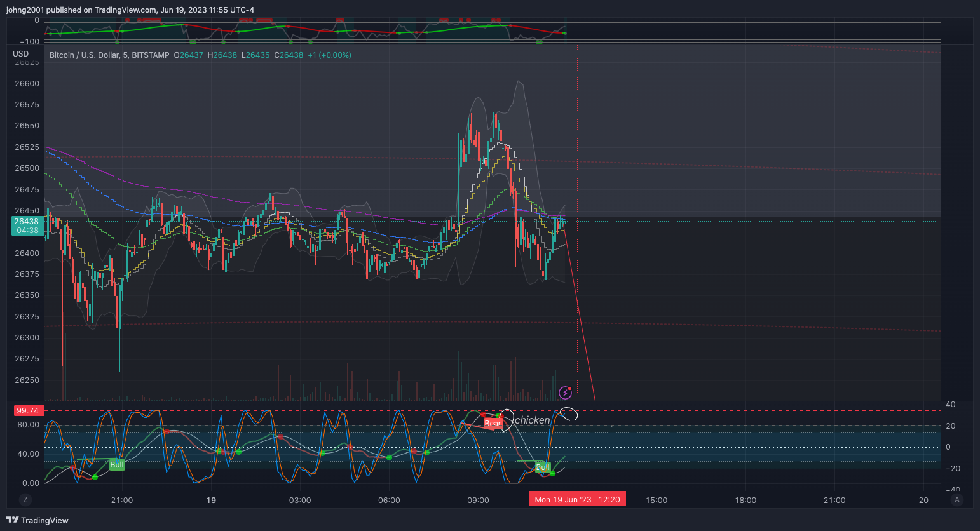
Task: Click the 06:00 time axis label
Action: pyautogui.click(x=389, y=501)
